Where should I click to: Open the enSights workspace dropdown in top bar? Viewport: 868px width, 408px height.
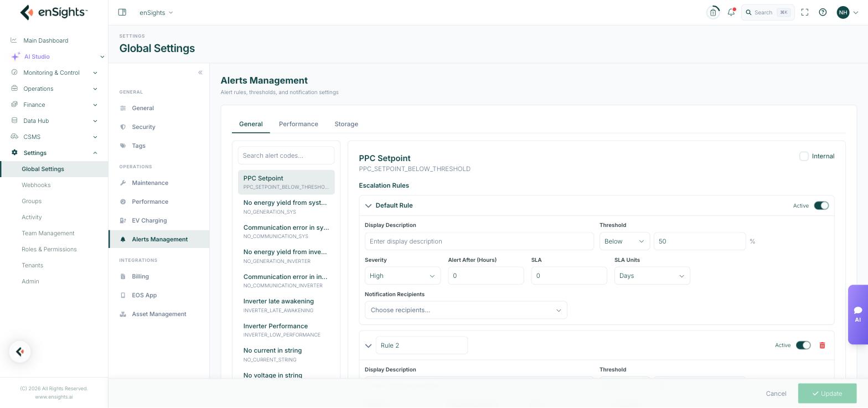click(x=156, y=12)
